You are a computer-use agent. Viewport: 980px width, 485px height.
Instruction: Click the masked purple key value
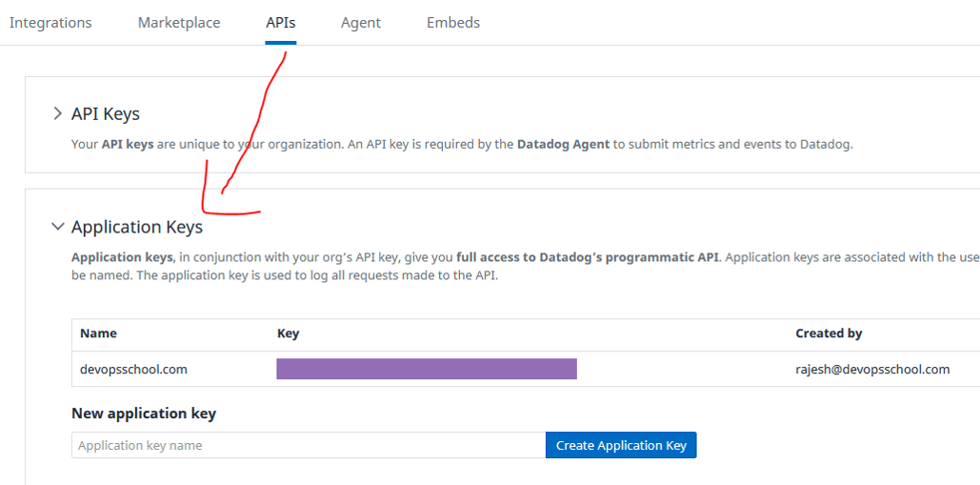[x=427, y=369]
